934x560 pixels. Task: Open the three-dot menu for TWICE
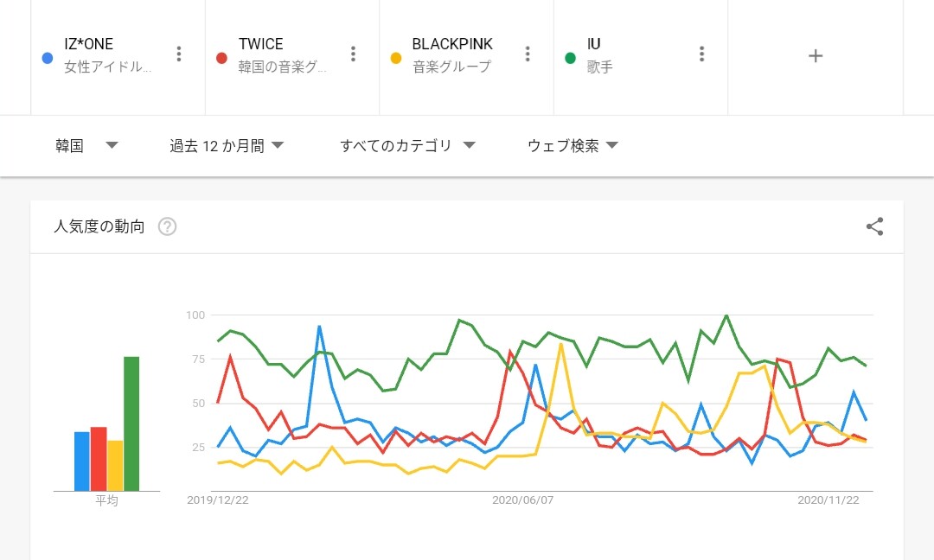pos(353,54)
